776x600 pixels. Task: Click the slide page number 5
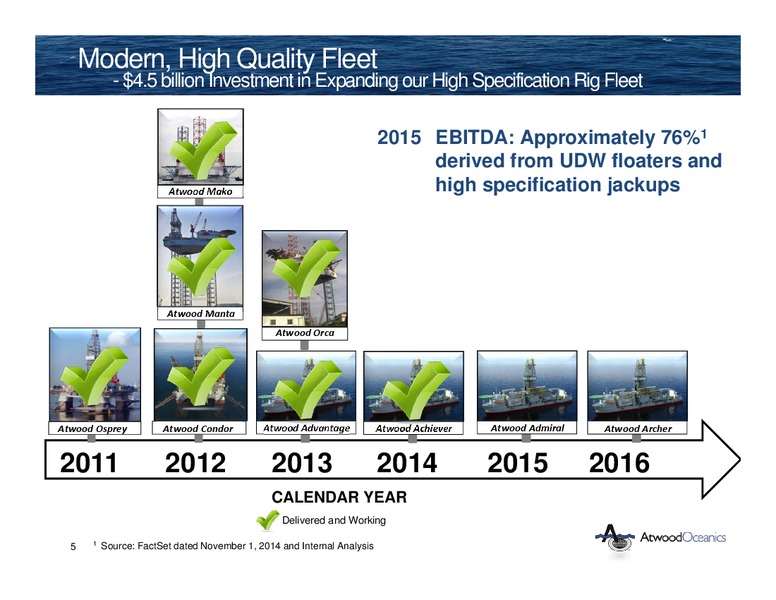click(x=73, y=547)
